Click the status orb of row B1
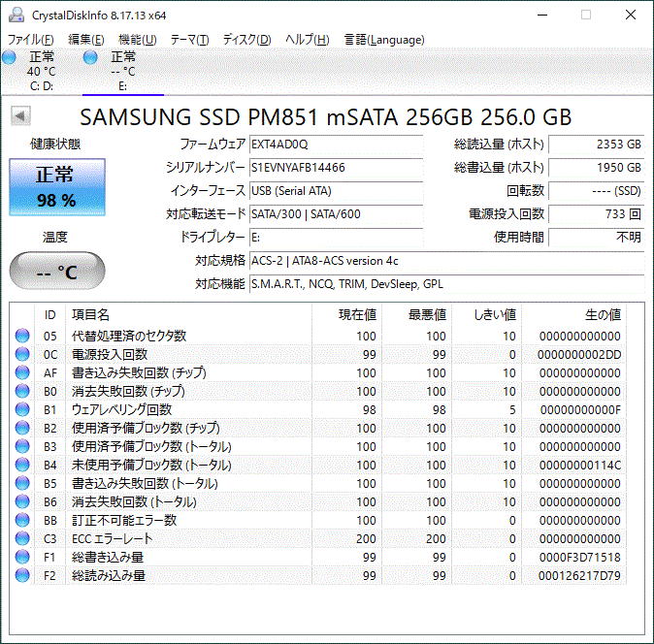The image size is (654, 644). coord(22,409)
